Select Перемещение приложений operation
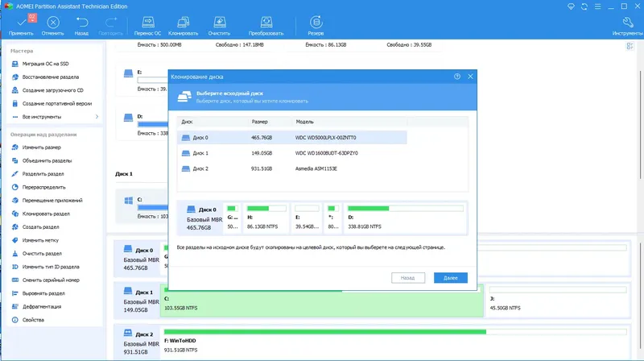 pyautogui.click(x=53, y=200)
